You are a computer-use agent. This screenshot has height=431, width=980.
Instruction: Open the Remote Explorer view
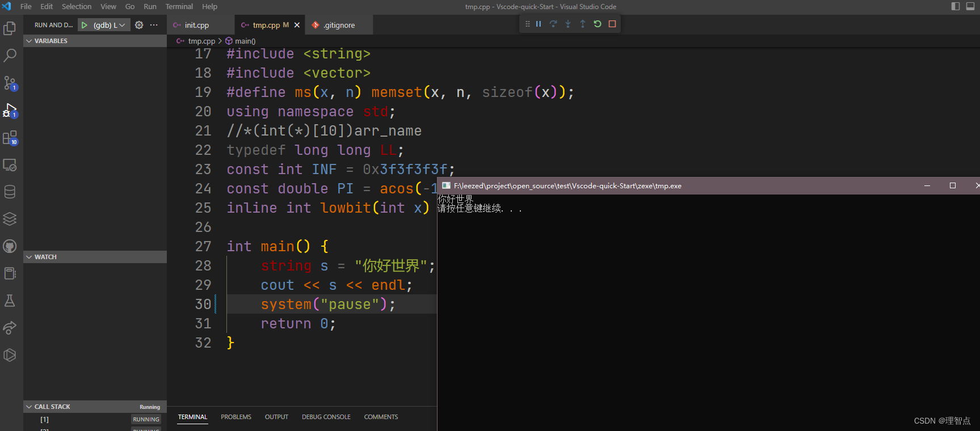pos(10,164)
